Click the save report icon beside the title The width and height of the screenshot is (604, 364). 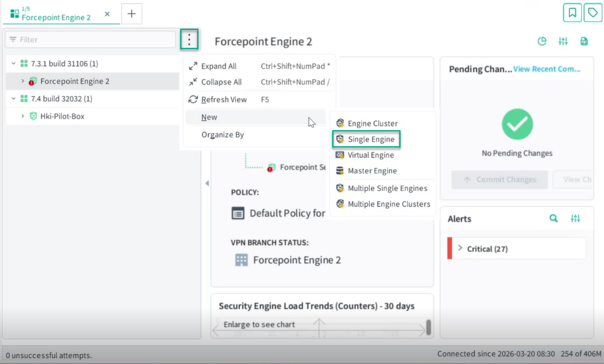(584, 42)
